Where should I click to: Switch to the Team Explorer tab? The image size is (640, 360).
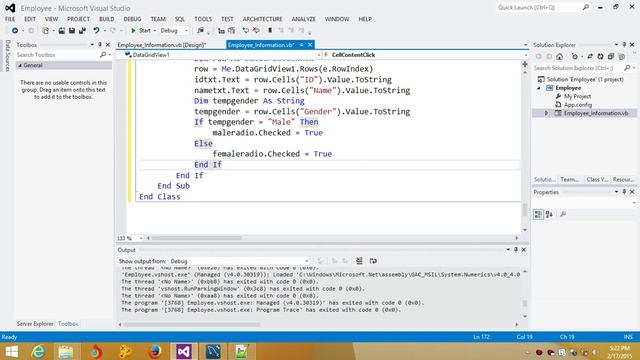pos(570,179)
